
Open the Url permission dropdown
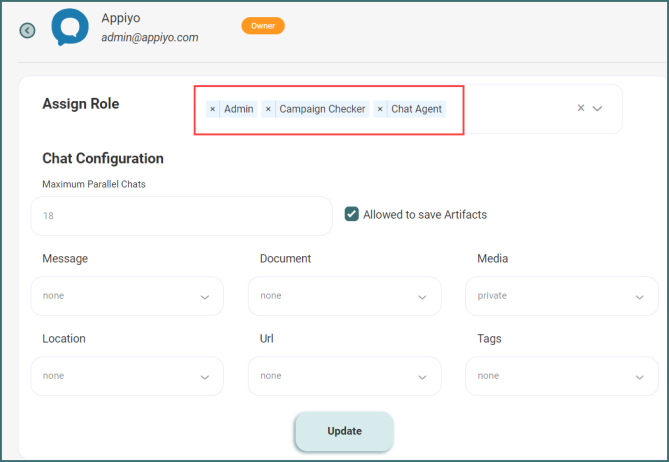[x=344, y=376]
